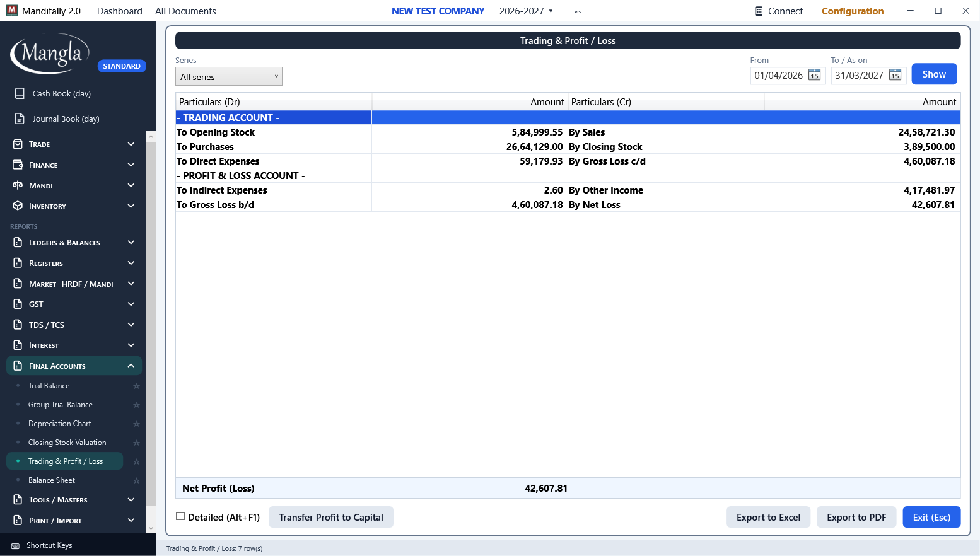Star the Closing Stock Valuation report
The height and width of the screenshot is (556, 980).
[x=136, y=443]
